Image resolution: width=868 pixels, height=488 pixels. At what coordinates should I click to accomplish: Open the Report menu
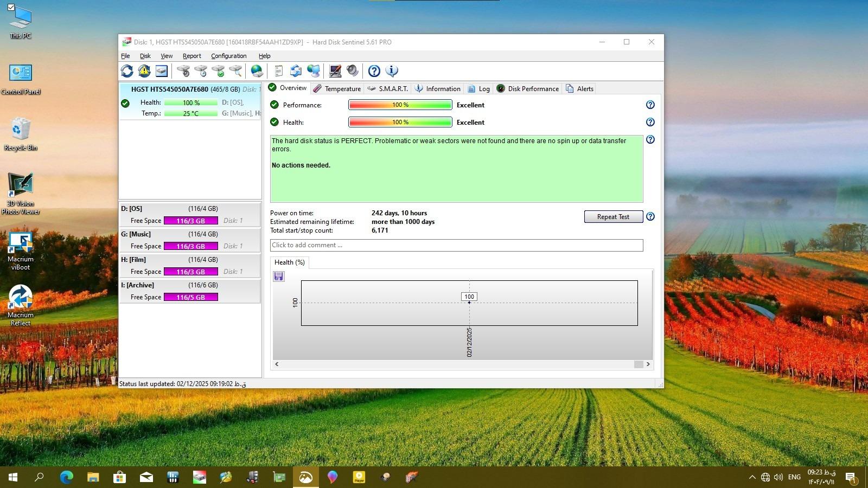pos(192,56)
